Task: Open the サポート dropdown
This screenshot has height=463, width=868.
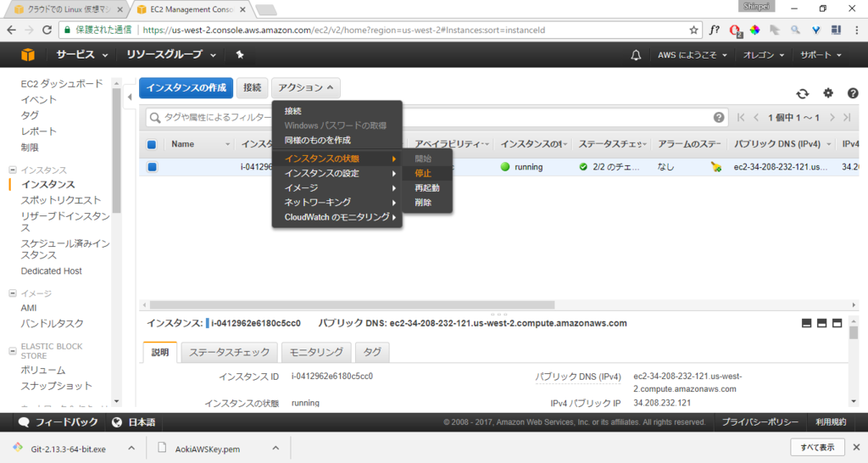Action: pos(821,55)
